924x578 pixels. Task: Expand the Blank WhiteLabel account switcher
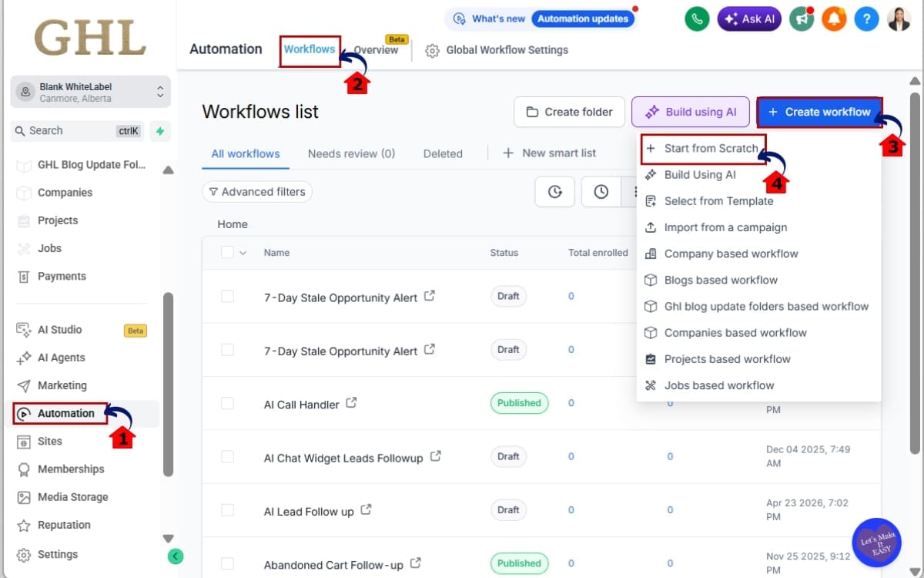point(91,92)
